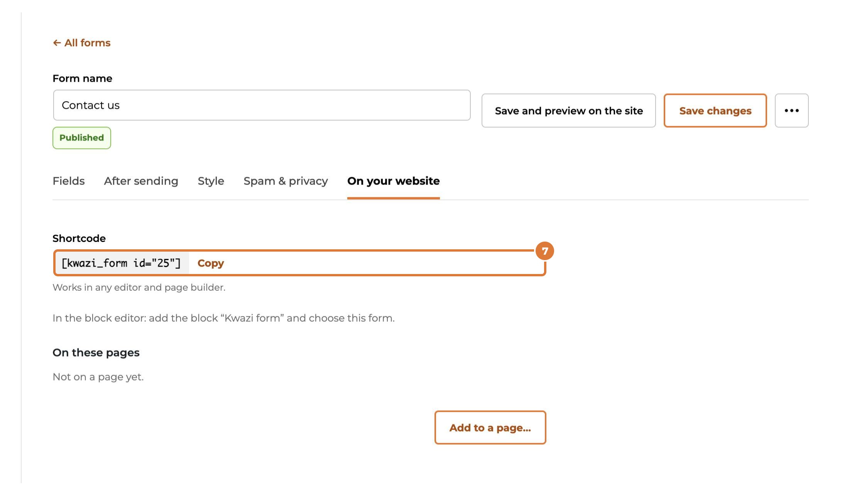This screenshot has height=504, width=852.
Task: Click the 'Works in any editor and page builder.' text
Action: tap(139, 288)
